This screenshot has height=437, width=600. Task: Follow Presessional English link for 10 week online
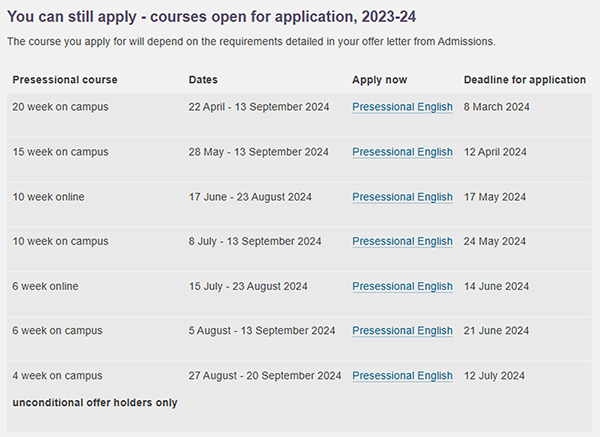click(x=402, y=197)
